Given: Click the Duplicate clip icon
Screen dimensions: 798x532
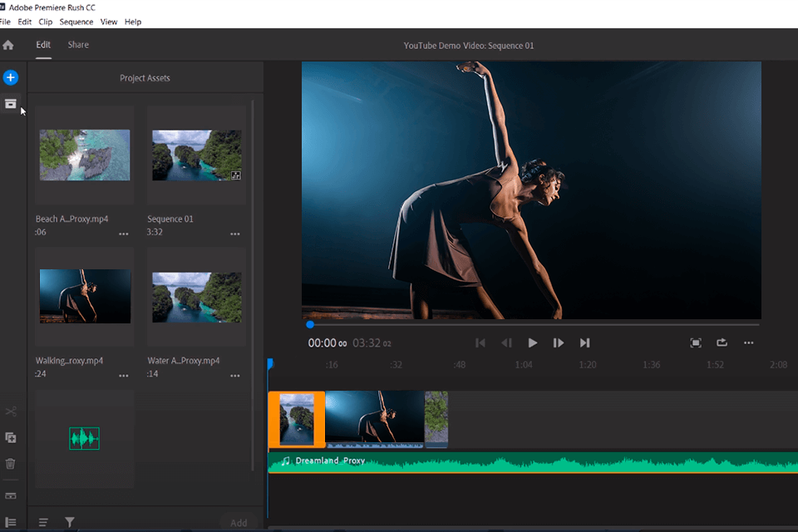Looking at the screenshot, I should [10, 437].
